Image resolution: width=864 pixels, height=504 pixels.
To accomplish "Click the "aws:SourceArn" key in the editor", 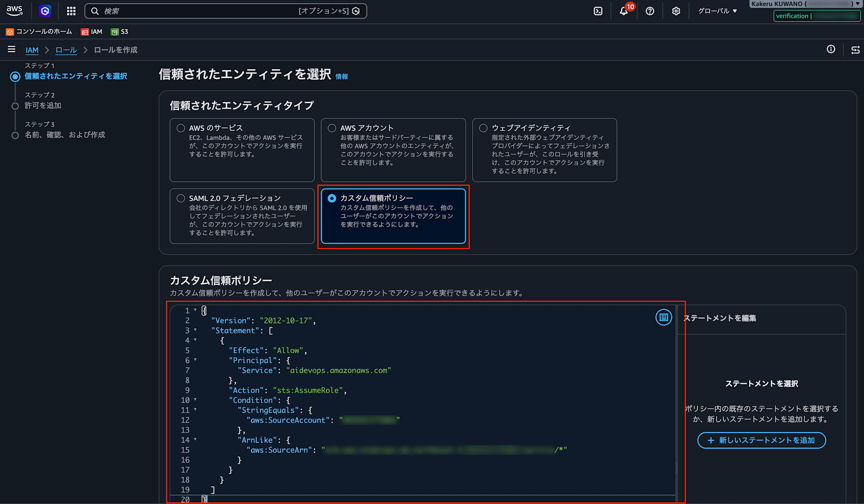I will pyautogui.click(x=279, y=450).
